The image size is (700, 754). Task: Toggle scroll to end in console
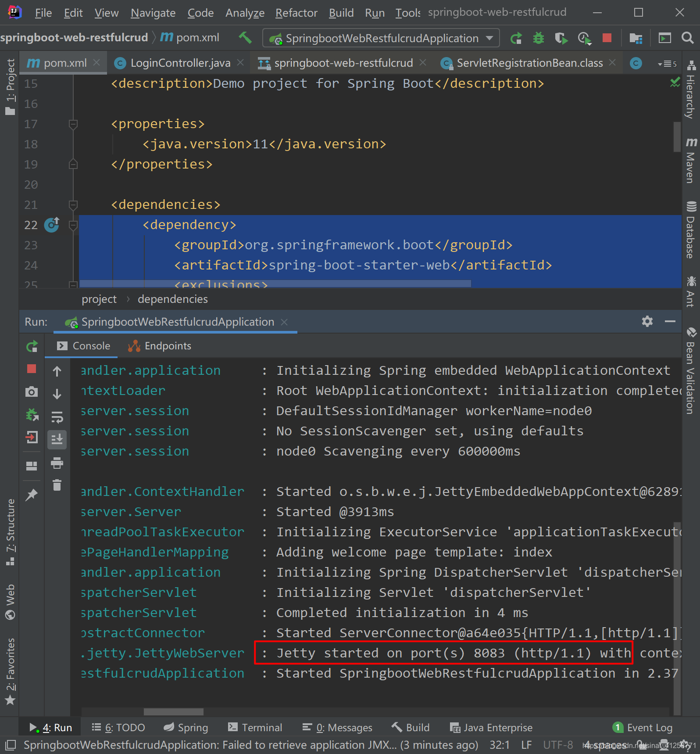click(57, 439)
